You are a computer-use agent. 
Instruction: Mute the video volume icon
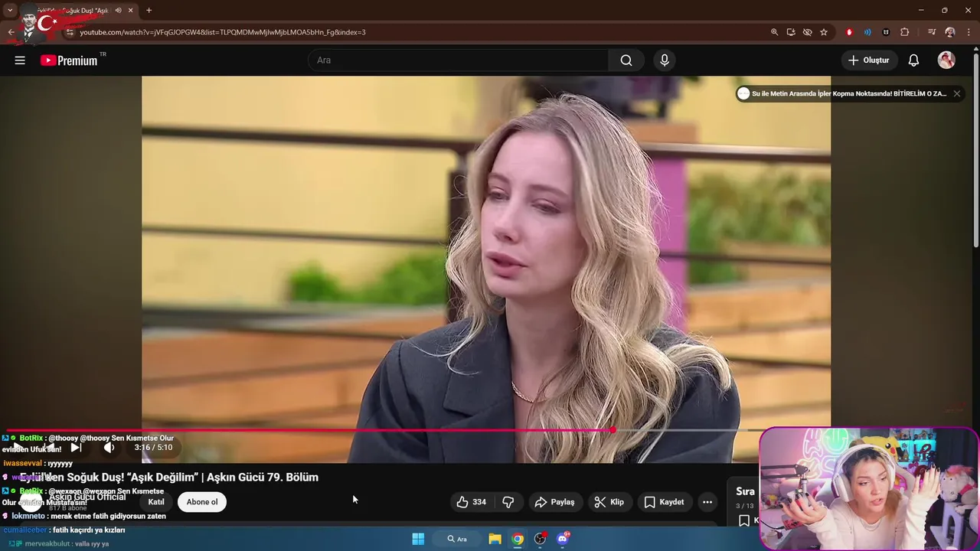click(x=109, y=448)
